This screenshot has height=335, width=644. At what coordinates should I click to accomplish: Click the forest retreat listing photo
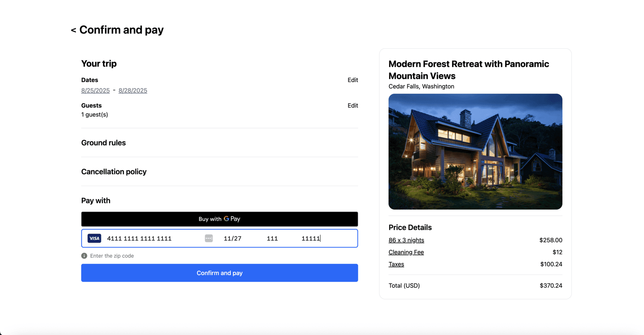point(475,151)
